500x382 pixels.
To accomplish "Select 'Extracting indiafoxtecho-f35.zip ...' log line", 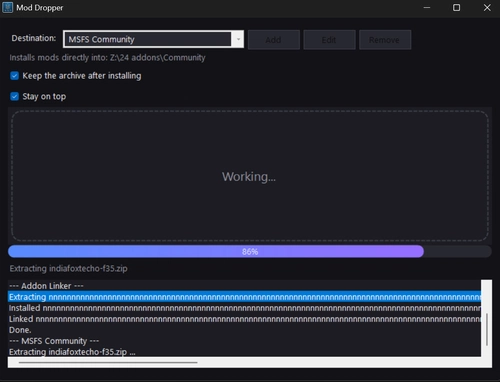I will [244, 352].
